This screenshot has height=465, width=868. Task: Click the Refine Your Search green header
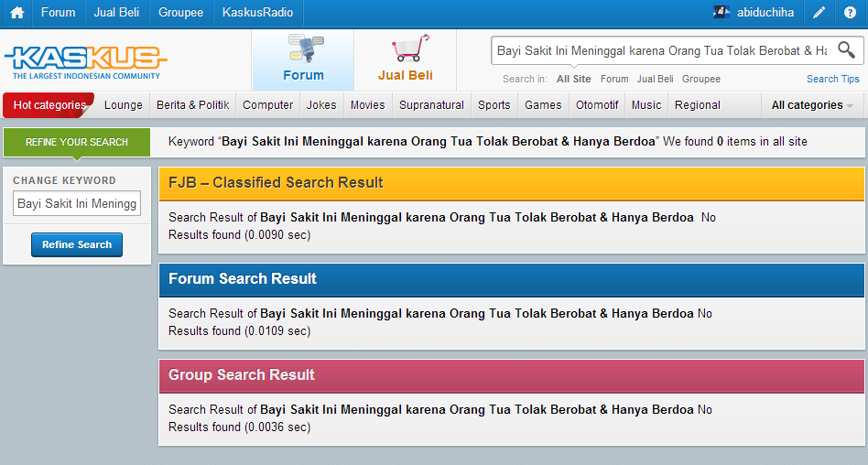pos(76,142)
